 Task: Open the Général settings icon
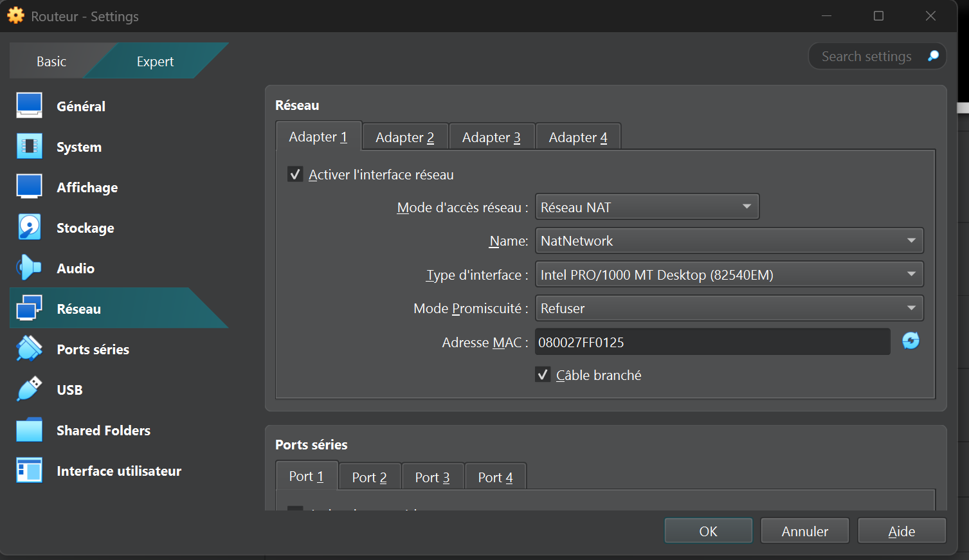point(30,106)
